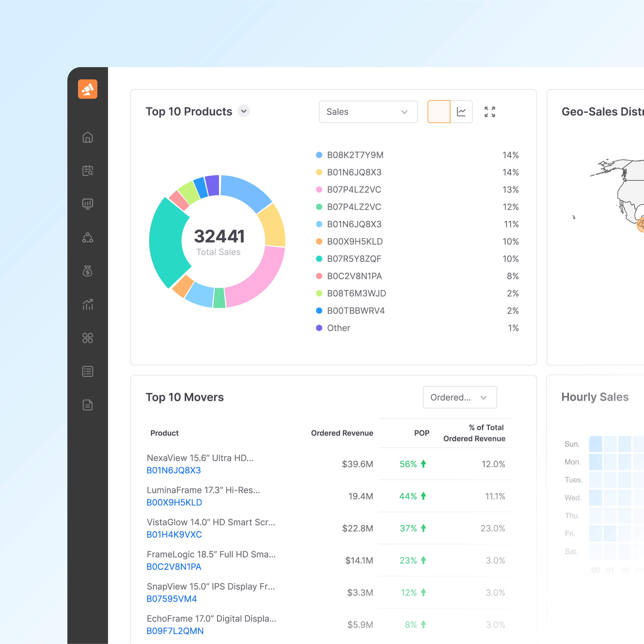Open the calendar search sidebar icon
Viewport: 644px width, 644px height.
click(87, 170)
